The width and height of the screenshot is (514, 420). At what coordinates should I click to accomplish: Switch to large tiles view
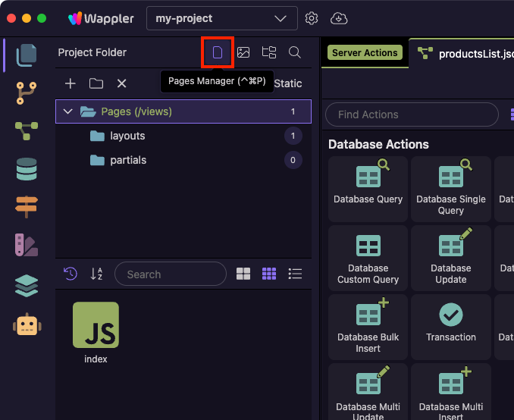pos(243,274)
